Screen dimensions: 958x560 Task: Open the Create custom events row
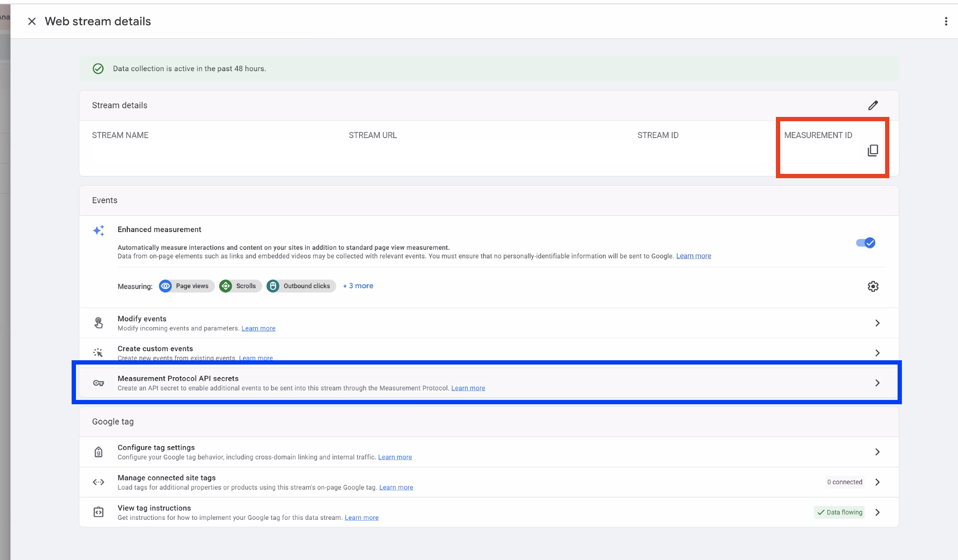point(489,352)
